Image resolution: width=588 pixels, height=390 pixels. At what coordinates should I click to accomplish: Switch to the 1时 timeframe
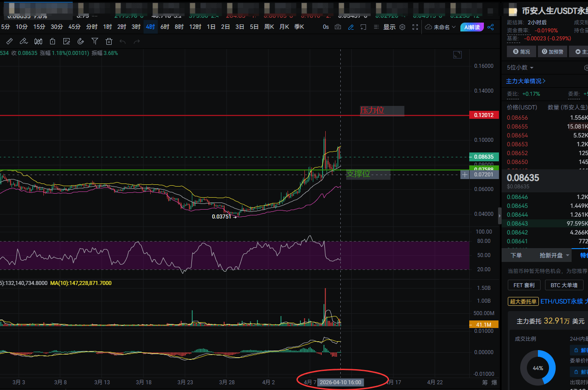coord(108,27)
